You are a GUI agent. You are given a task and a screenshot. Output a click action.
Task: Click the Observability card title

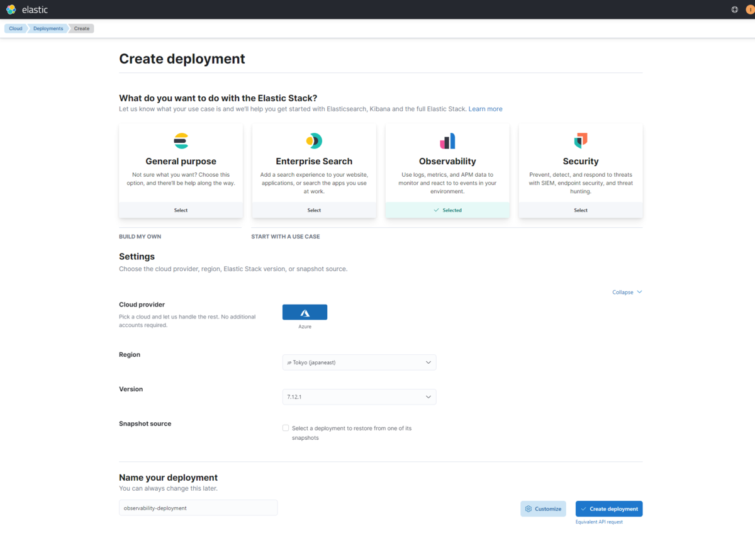pyautogui.click(x=447, y=161)
